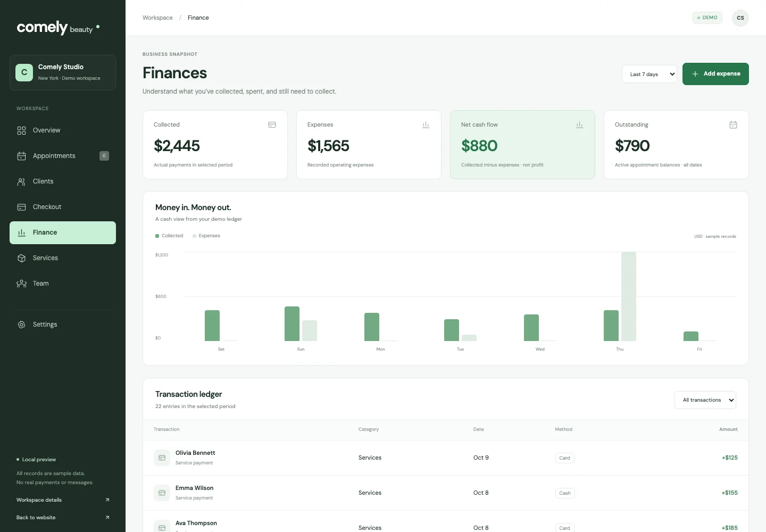Click the card icon on Collected tile

click(272, 124)
